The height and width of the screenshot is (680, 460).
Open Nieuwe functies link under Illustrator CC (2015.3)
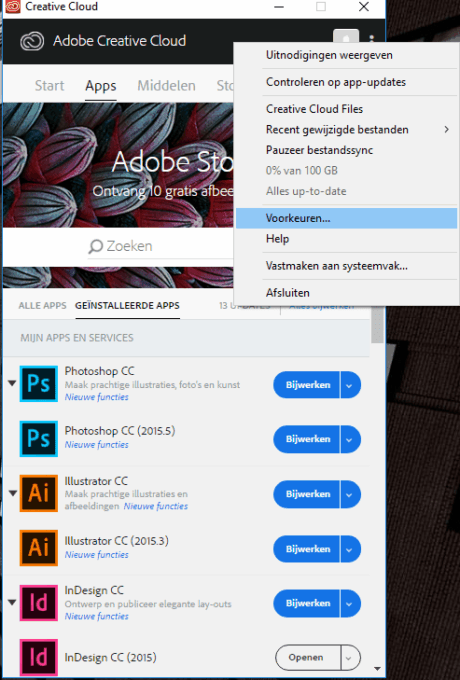(97, 555)
